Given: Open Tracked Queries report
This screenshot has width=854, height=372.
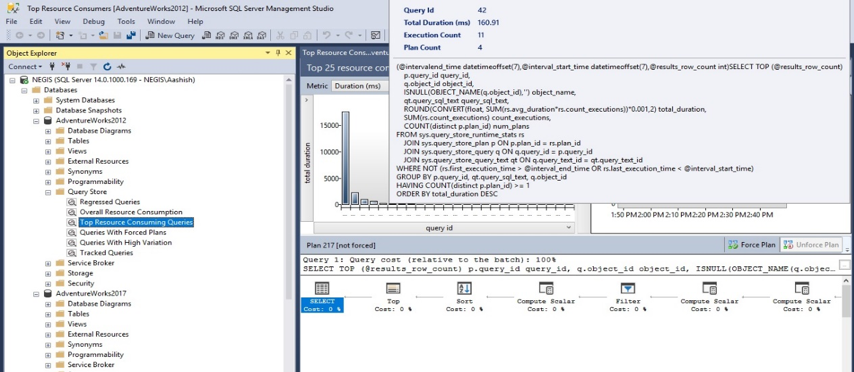Looking at the screenshot, I should pos(106,253).
